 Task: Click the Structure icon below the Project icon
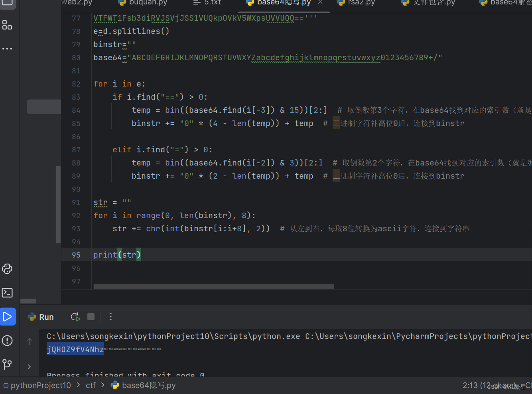coord(7,25)
